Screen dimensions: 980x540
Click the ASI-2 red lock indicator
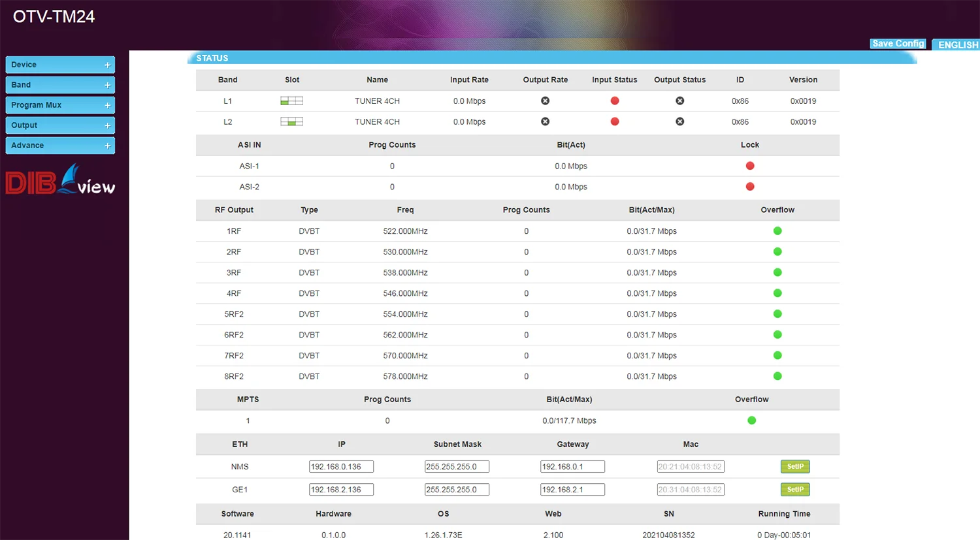point(750,187)
